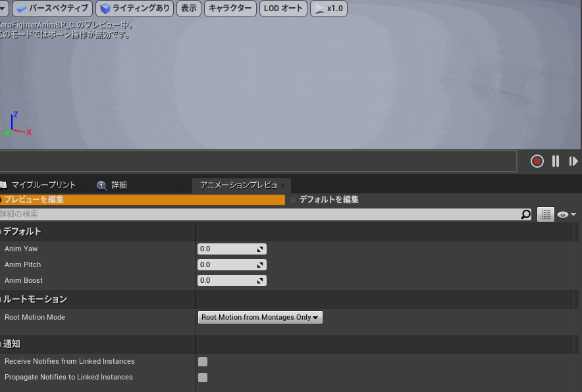582x392 pixels.
Task: Click the x1.0 playback speed icon
Action: click(320, 9)
